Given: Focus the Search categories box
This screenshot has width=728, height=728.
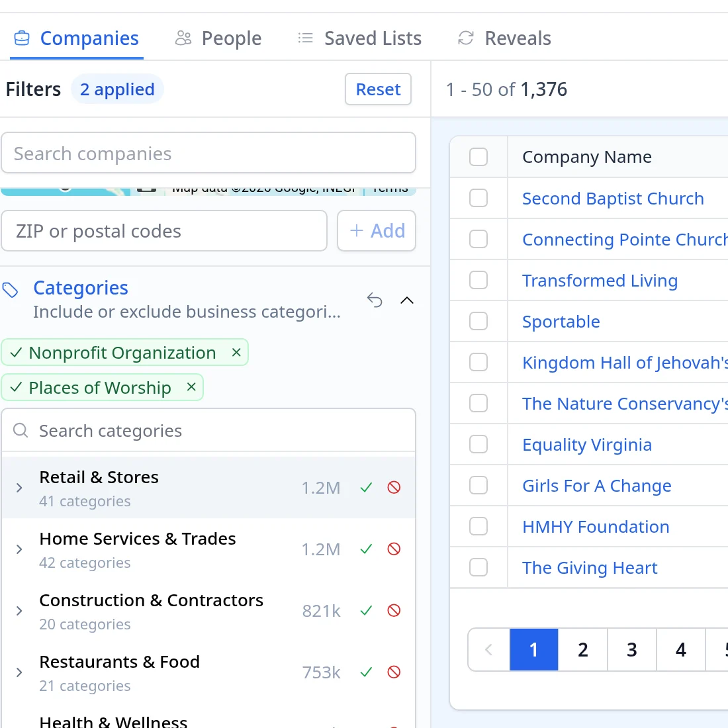Looking at the screenshot, I should [208, 431].
